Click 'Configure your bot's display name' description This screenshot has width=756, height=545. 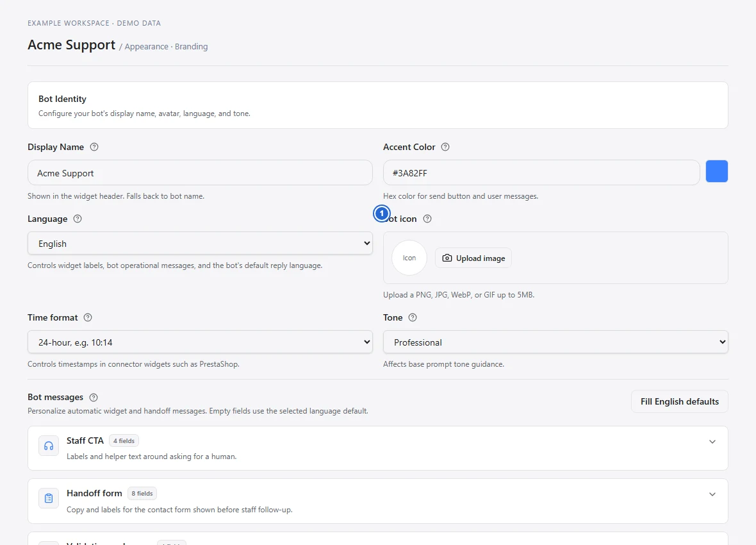click(144, 113)
